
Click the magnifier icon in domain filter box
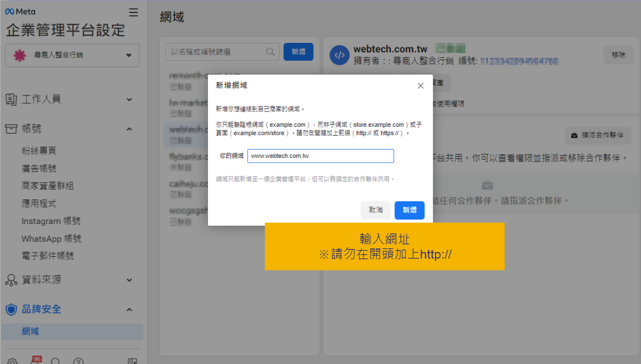coord(270,52)
